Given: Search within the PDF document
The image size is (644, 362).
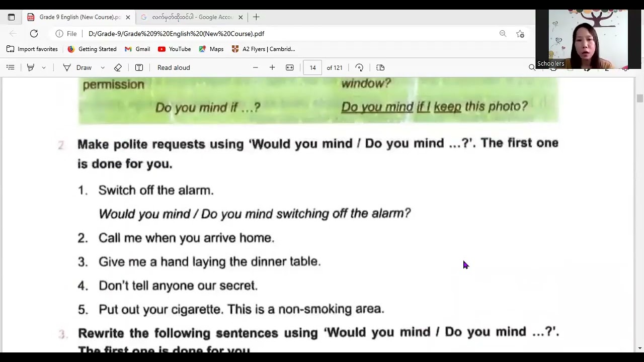Looking at the screenshot, I should (x=532, y=67).
